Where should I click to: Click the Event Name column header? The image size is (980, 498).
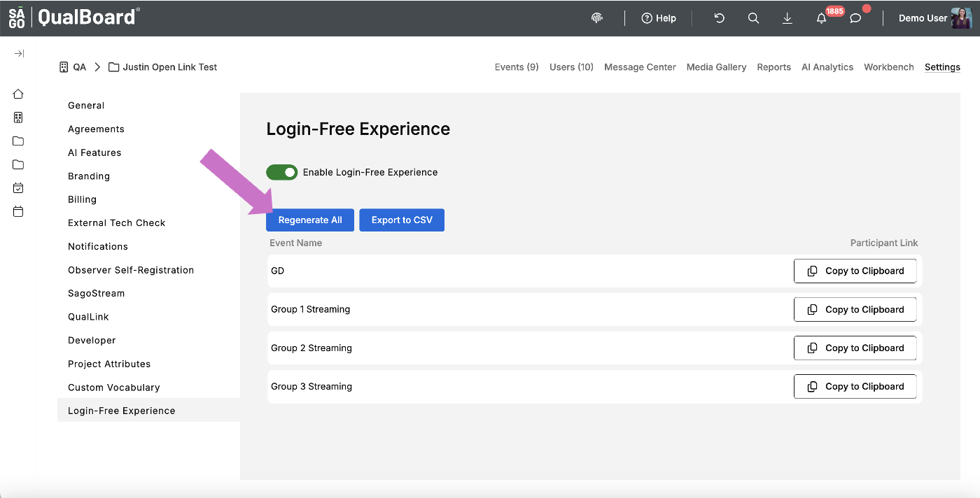(x=296, y=243)
